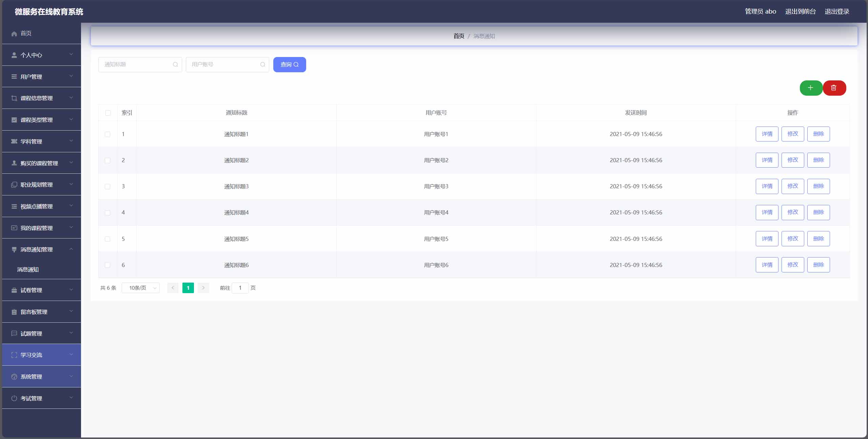Click the red trash batch-delete button
This screenshot has width=868, height=439.
[x=834, y=88]
